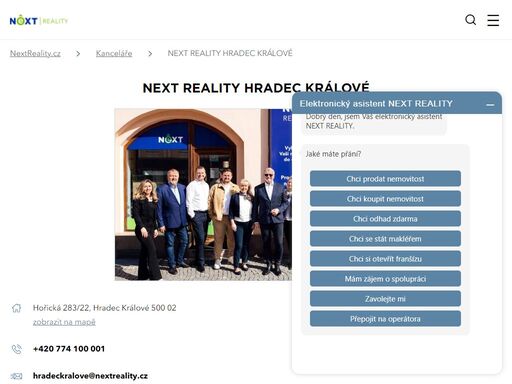Open the hamburger menu icon
The width and height of the screenshot is (512, 384).
point(493,20)
